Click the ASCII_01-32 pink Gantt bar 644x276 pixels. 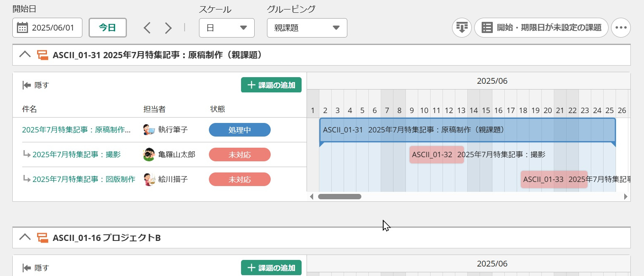(x=436, y=155)
